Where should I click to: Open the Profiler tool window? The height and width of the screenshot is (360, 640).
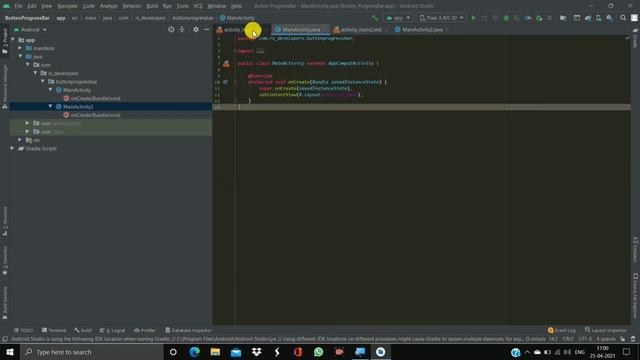click(145, 330)
